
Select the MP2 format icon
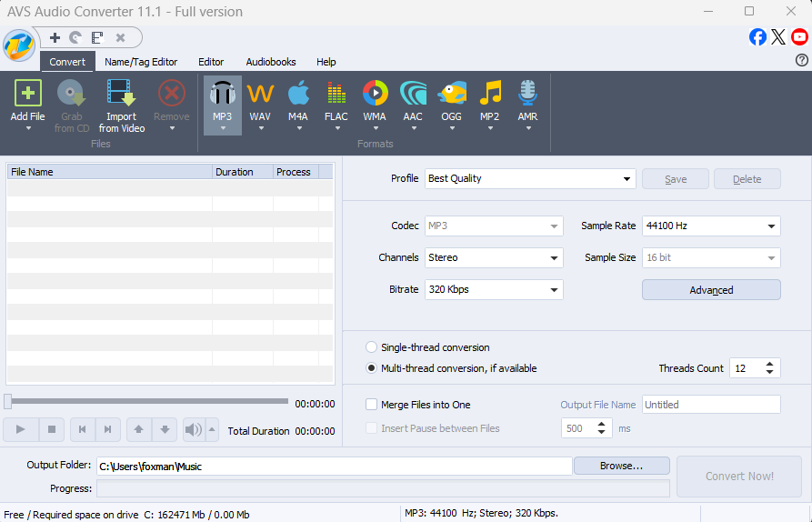click(490, 93)
